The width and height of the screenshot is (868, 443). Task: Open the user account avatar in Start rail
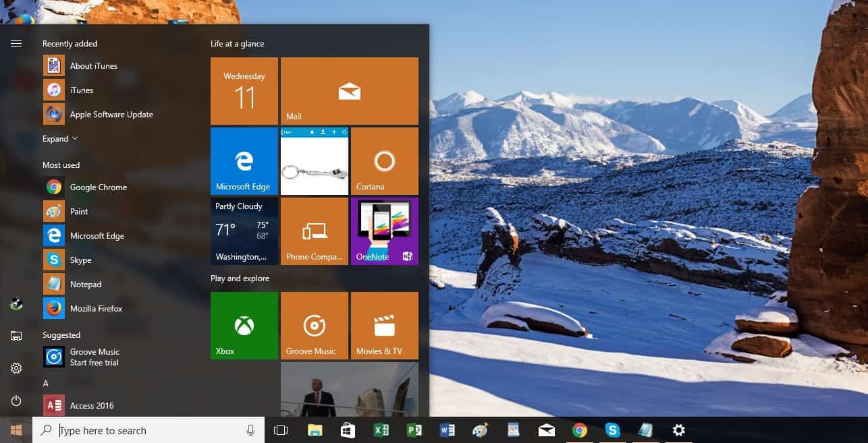pyautogui.click(x=16, y=304)
